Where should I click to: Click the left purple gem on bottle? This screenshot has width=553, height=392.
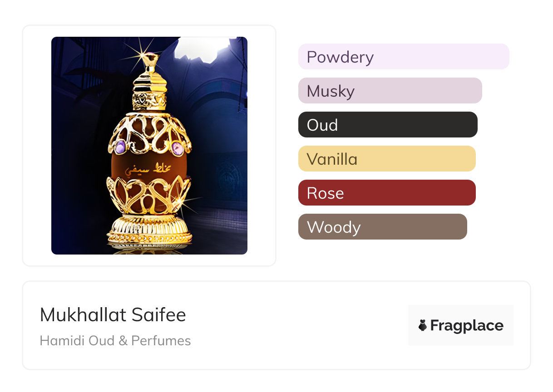121,146
